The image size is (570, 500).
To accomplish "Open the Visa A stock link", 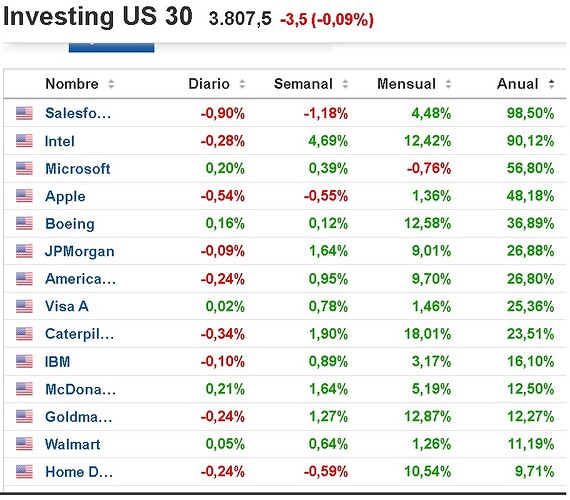I will (67, 306).
